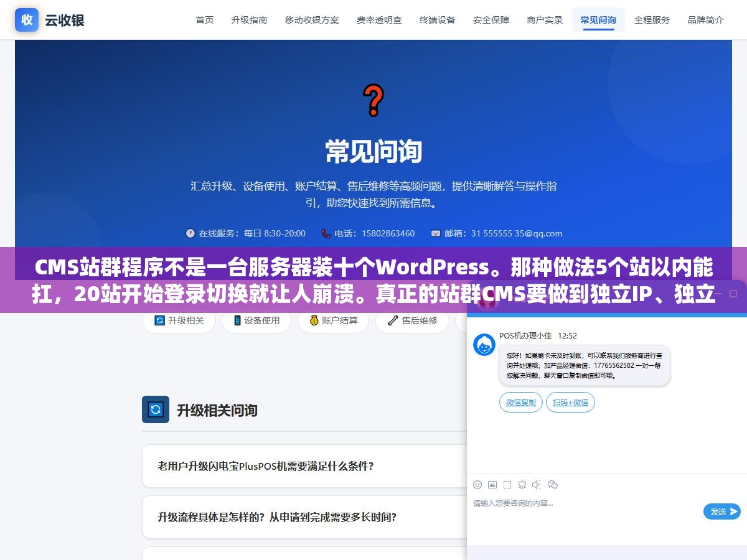Click the 扫码+微信 chat button
The height and width of the screenshot is (560, 747).
(570, 403)
